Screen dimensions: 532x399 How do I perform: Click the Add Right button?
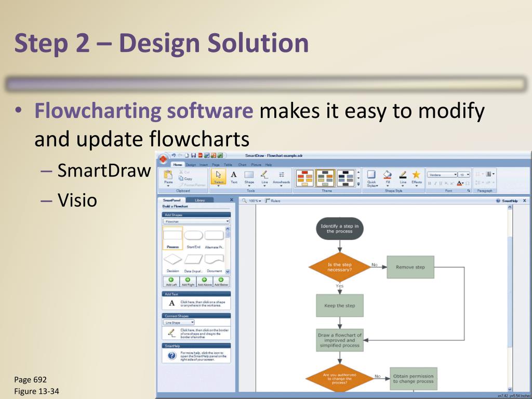188,282
